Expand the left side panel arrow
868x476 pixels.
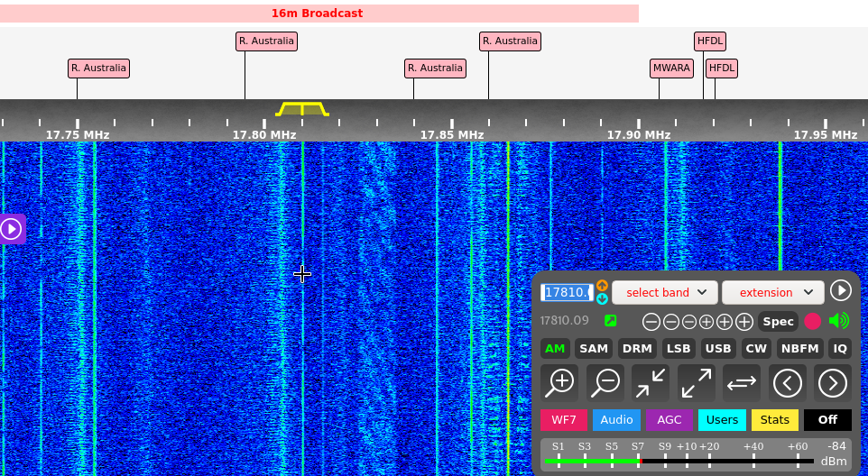click(x=12, y=229)
